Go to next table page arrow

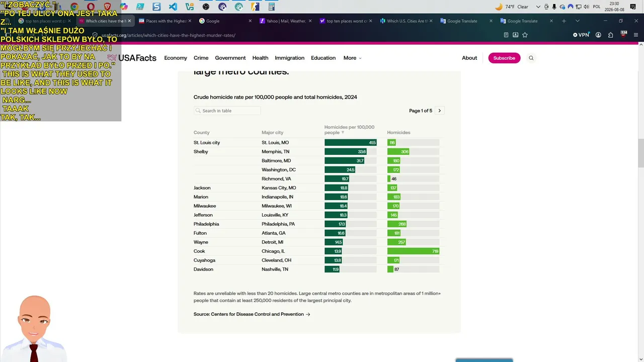[439, 111]
